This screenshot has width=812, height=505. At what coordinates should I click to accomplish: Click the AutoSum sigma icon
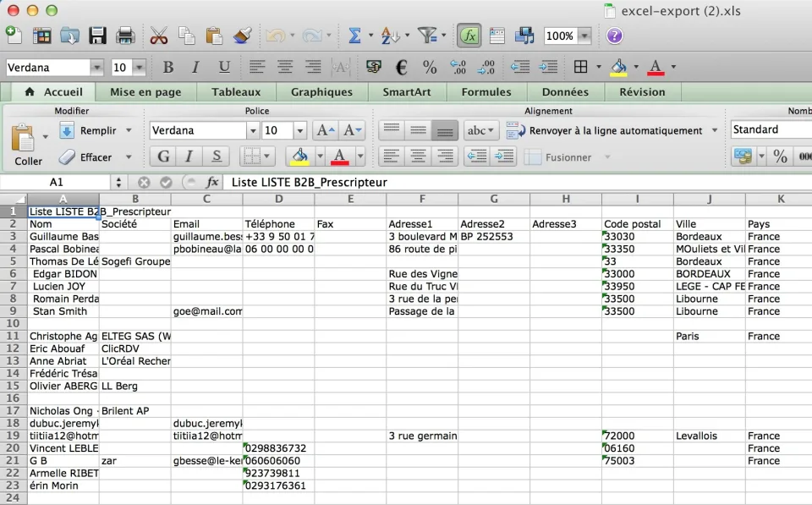(354, 36)
